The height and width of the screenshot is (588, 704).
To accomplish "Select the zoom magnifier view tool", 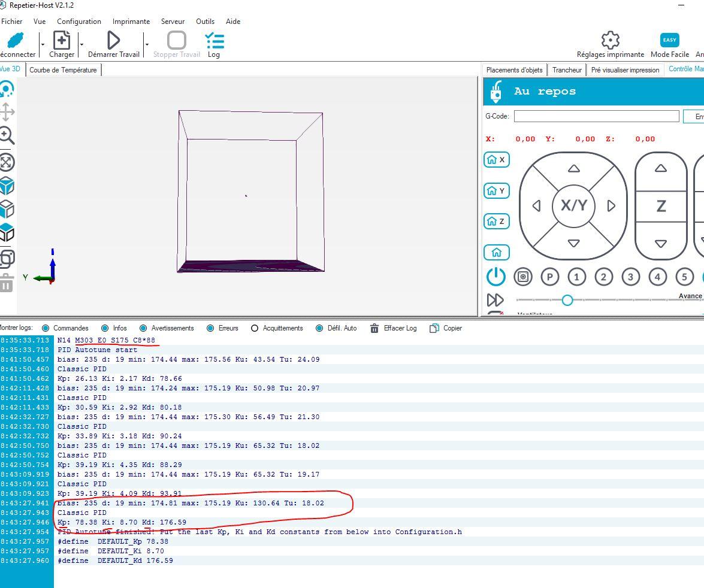I will point(7,135).
